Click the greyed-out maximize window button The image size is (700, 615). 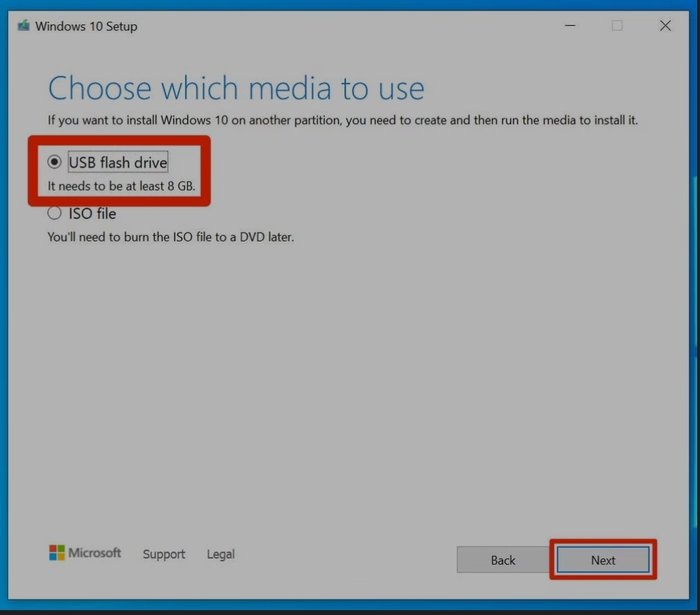pos(617,26)
